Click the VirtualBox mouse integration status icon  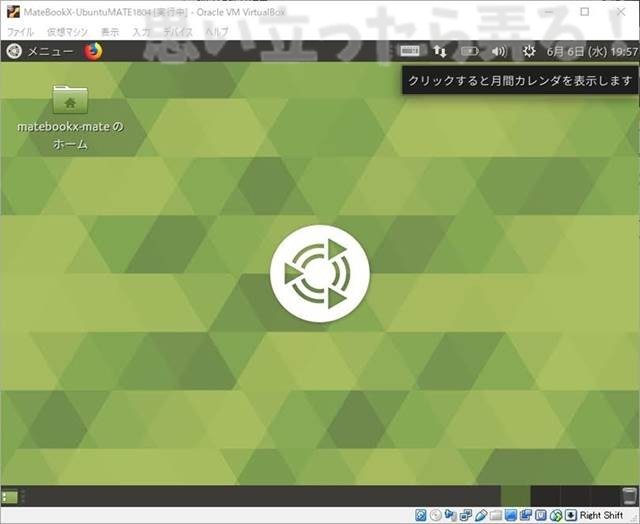click(x=556, y=515)
